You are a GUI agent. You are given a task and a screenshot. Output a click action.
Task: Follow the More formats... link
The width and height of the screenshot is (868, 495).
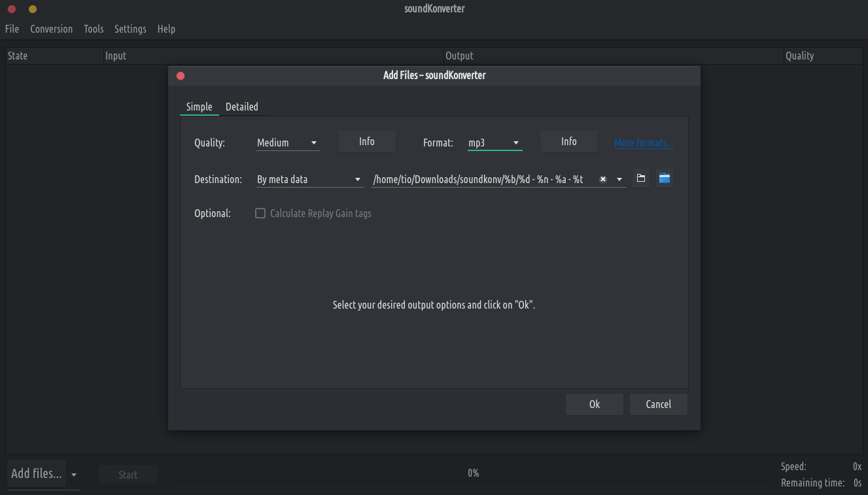644,143
